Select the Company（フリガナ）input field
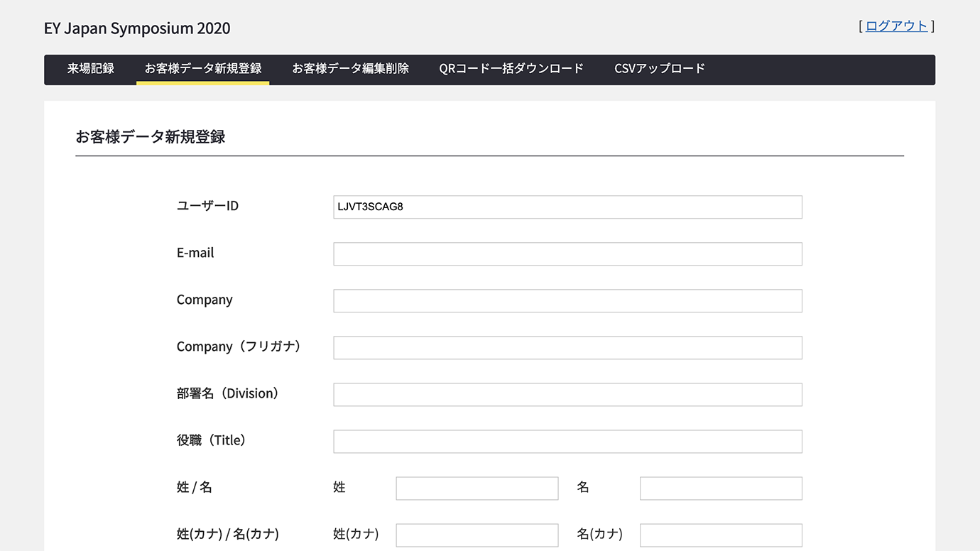The height and width of the screenshot is (551, 980). click(568, 348)
